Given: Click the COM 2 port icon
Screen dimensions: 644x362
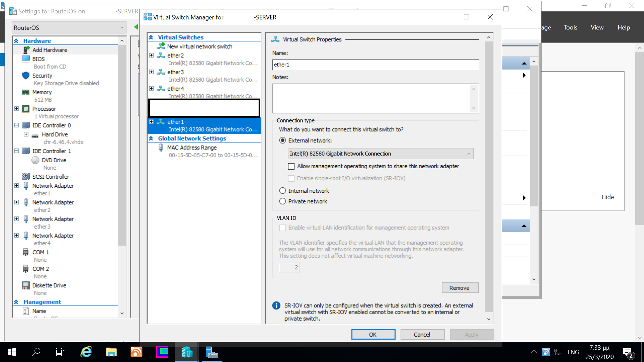Looking at the screenshot, I should tap(25, 269).
